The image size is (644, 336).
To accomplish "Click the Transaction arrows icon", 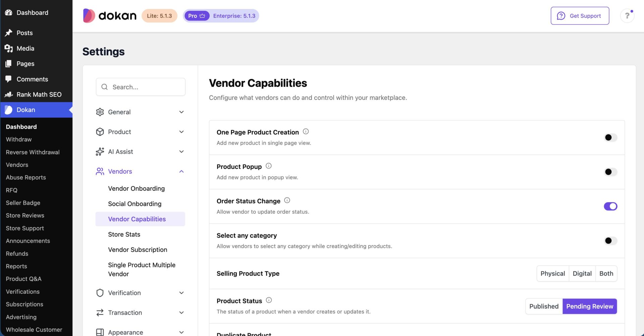I will pyautogui.click(x=100, y=313).
